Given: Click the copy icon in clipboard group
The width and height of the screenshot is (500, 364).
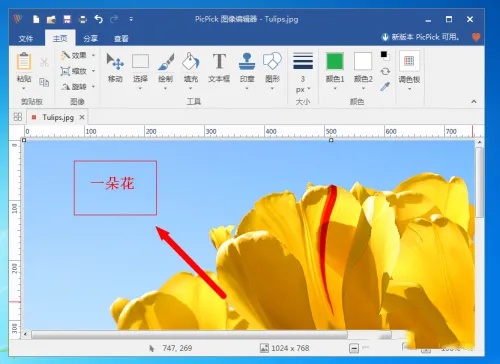Looking at the screenshot, I should pyautogui.click(x=44, y=82).
